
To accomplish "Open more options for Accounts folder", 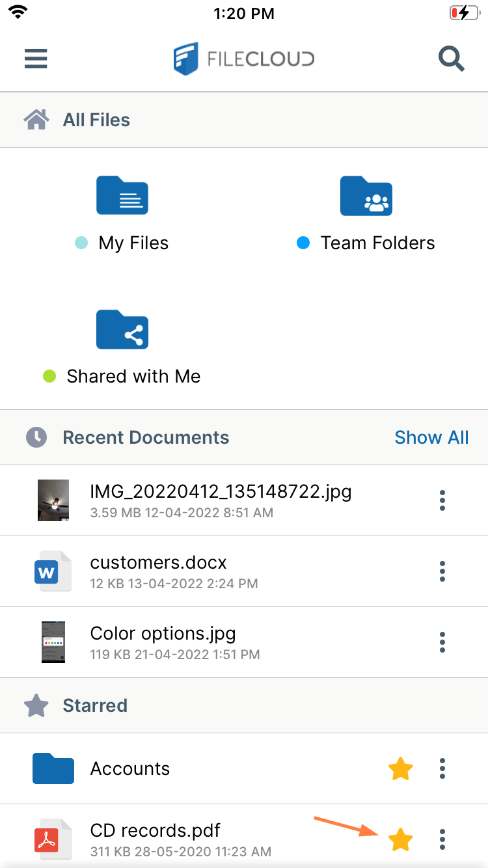I will pyautogui.click(x=442, y=768).
